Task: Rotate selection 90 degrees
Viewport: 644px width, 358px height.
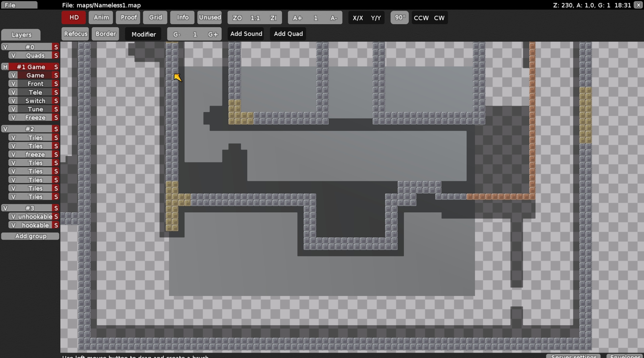Action: (x=399, y=17)
